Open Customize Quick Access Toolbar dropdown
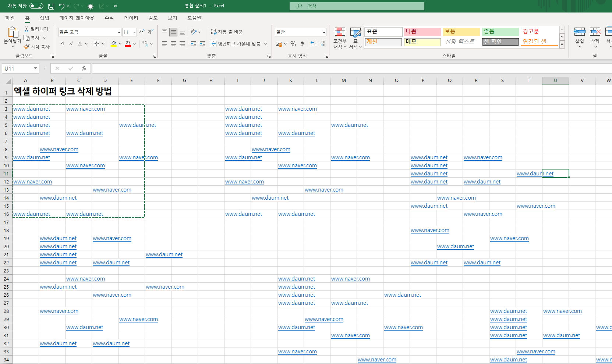 [x=115, y=6]
